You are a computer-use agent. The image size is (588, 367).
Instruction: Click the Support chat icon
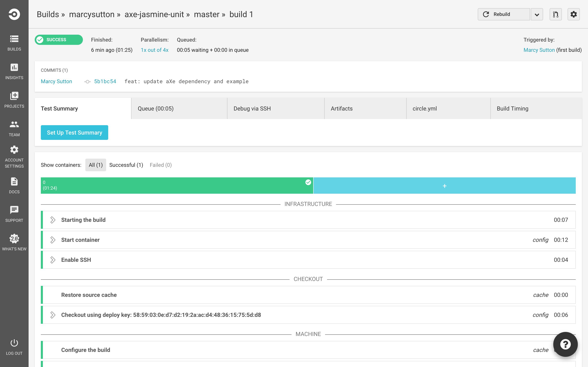pos(14,210)
